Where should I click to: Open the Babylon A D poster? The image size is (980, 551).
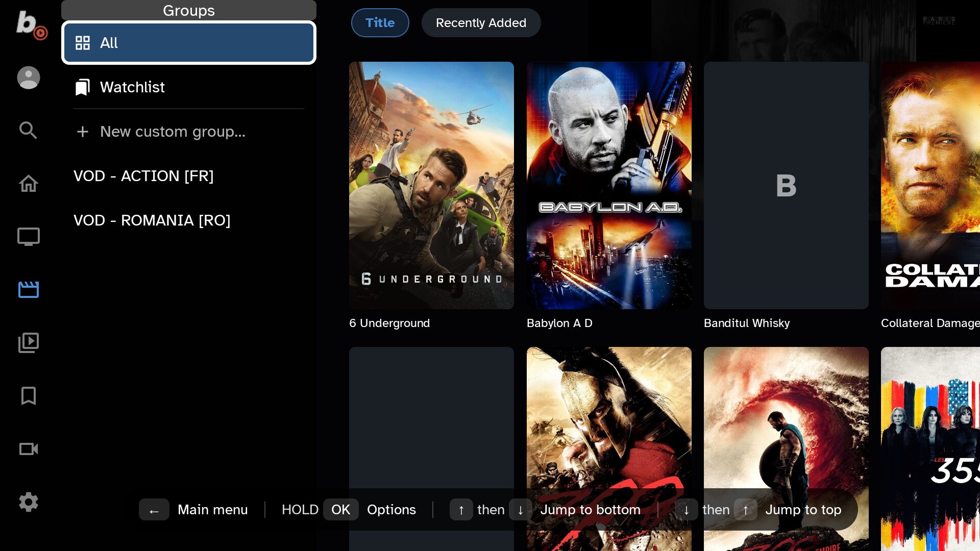coord(609,185)
